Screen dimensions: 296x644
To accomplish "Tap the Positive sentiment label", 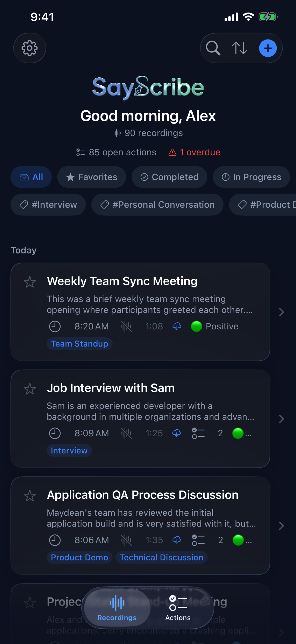I will 222,326.
